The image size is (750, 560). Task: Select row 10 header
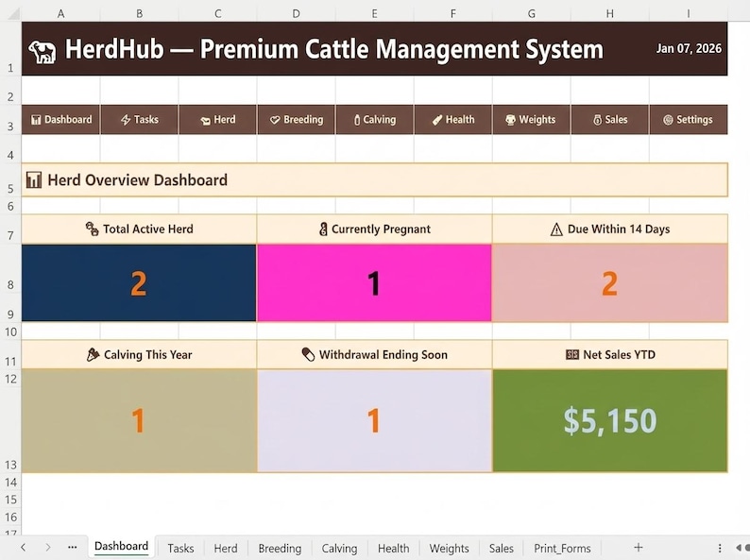click(x=10, y=331)
